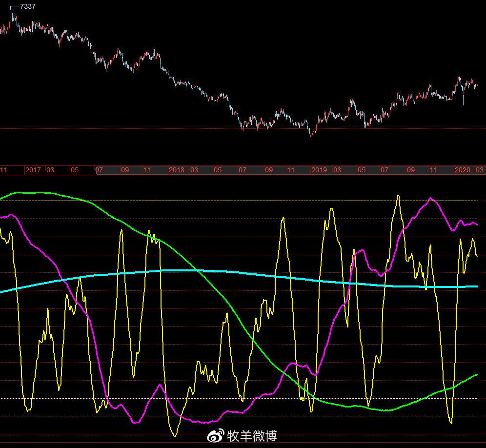Select the 2020 year marker on timeline
The height and width of the screenshot is (448, 486).
463,170
